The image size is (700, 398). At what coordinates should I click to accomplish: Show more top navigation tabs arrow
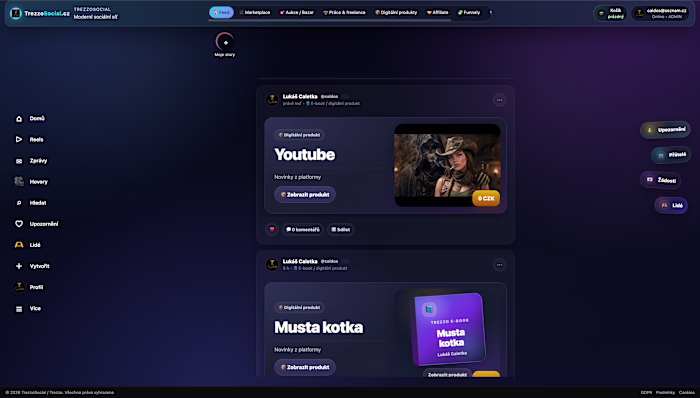(490, 12)
